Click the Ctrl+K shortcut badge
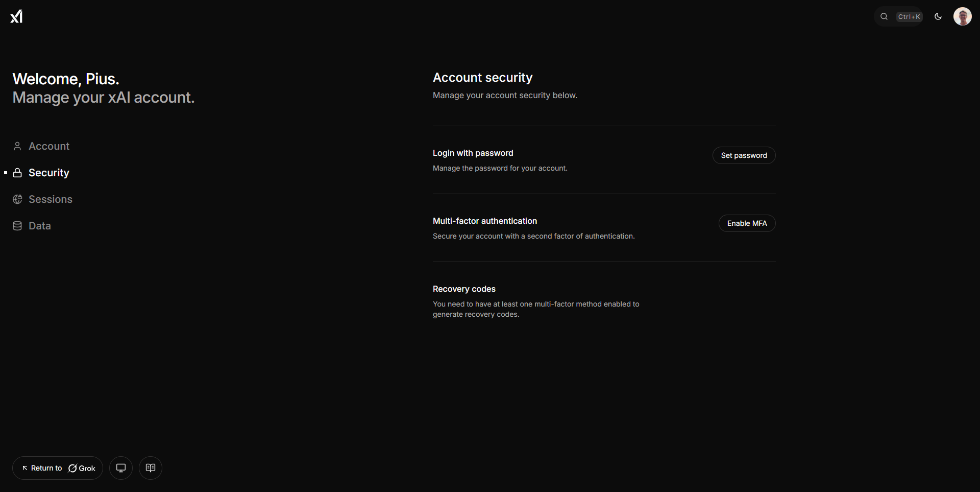980x492 pixels. pos(909,17)
